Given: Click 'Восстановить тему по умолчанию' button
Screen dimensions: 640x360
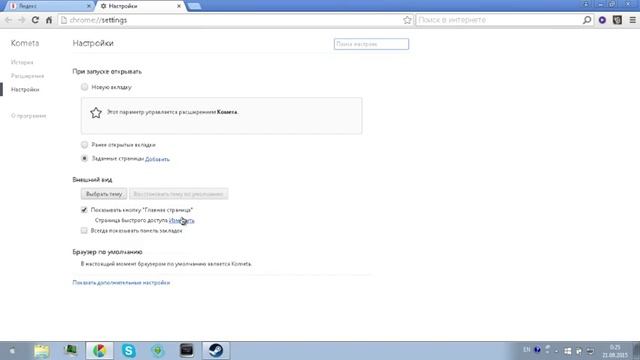Looking at the screenshot, I should (178, 194).
